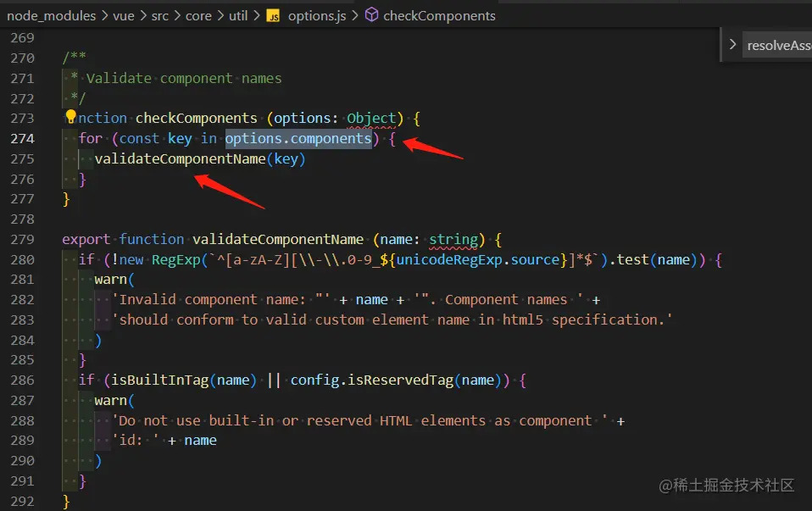Click line number 274 in gutter
Screen dimensions: 812x511
tap(22, 139)
